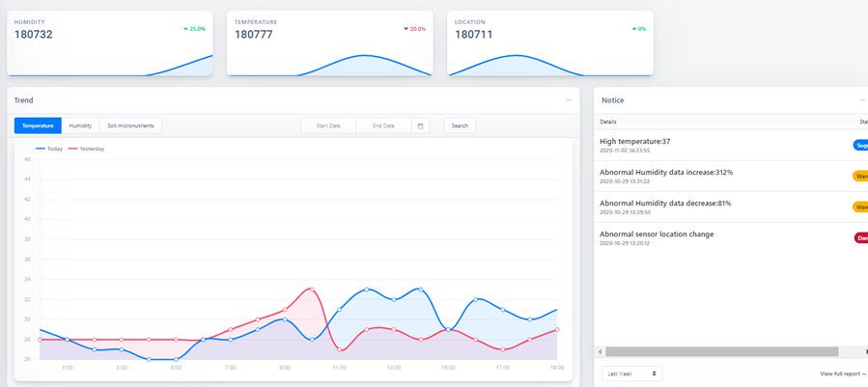
Task: Select the High temperature:37 notice
Action: click(x=731, y=145)
